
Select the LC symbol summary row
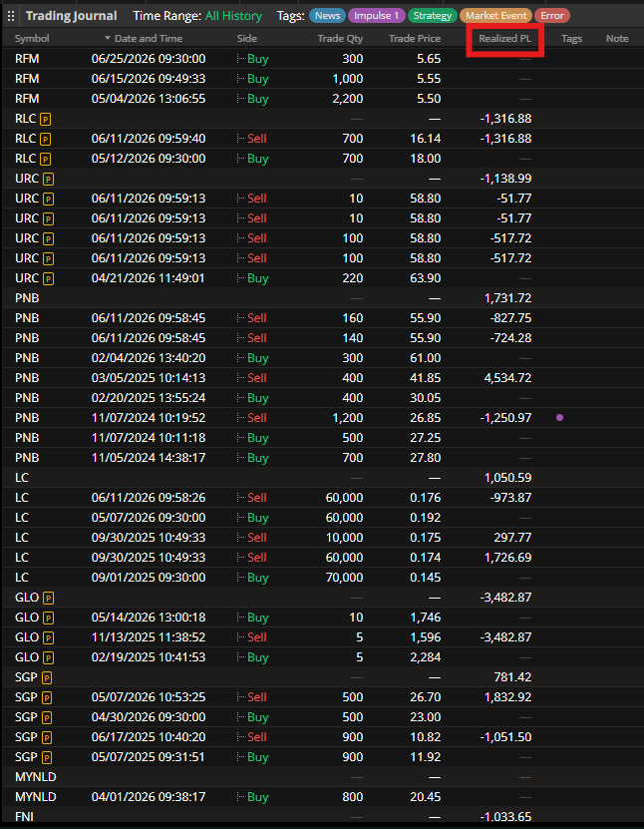322,478
